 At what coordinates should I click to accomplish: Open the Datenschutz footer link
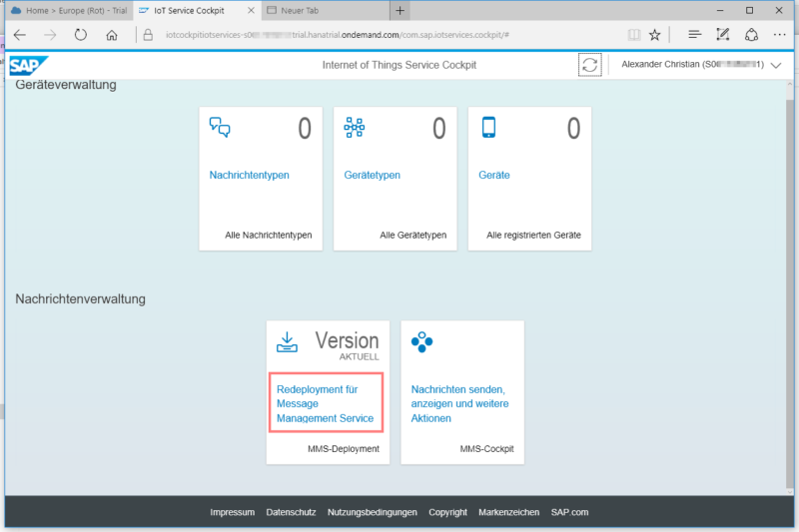291,512
